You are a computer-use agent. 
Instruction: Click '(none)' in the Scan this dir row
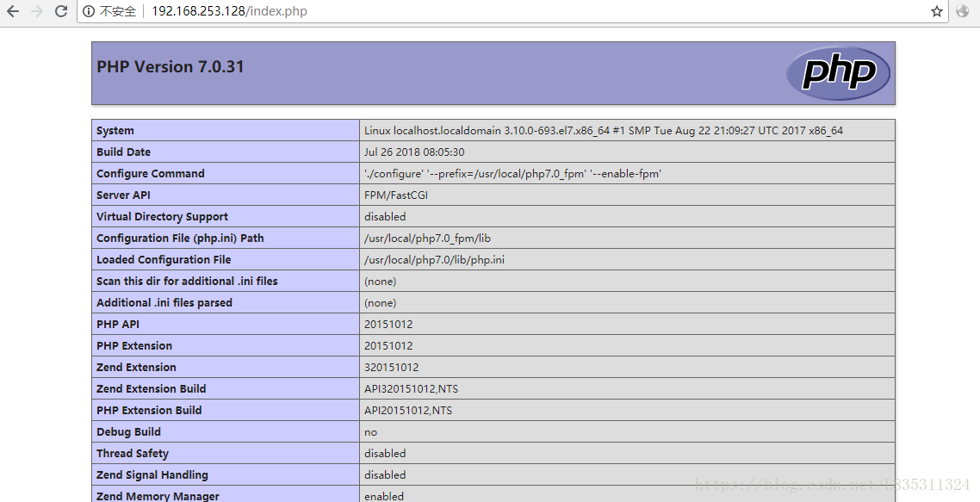380,282
